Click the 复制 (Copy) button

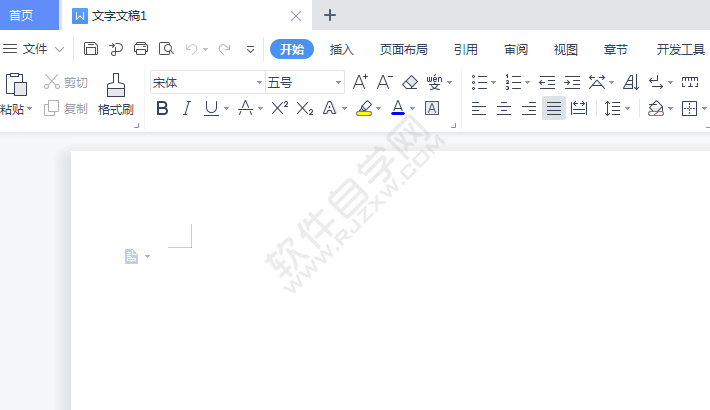66,108
